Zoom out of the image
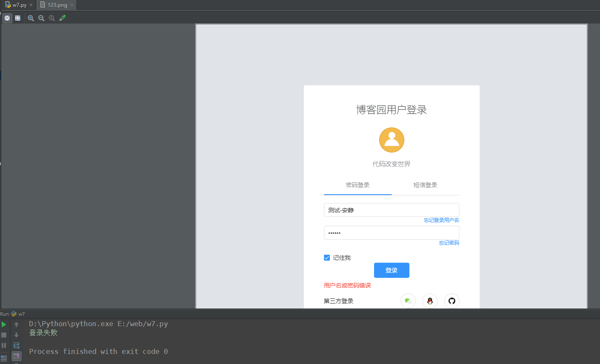 [41, 18]
